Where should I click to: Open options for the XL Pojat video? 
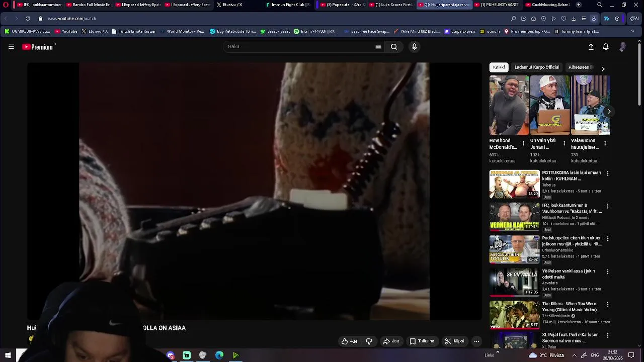click(x=607, y=335)
